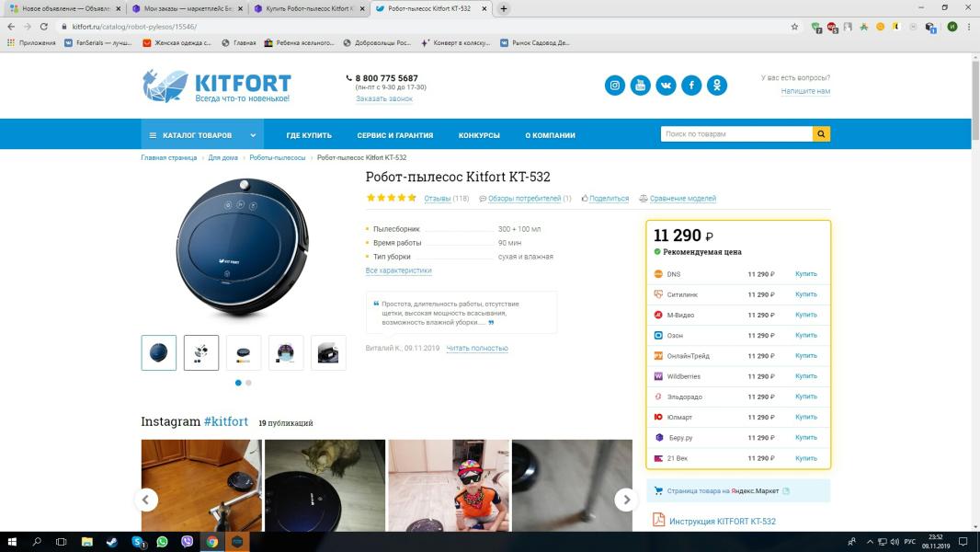
Task: Select second carousel page dot
Action: tap(249, 383)
